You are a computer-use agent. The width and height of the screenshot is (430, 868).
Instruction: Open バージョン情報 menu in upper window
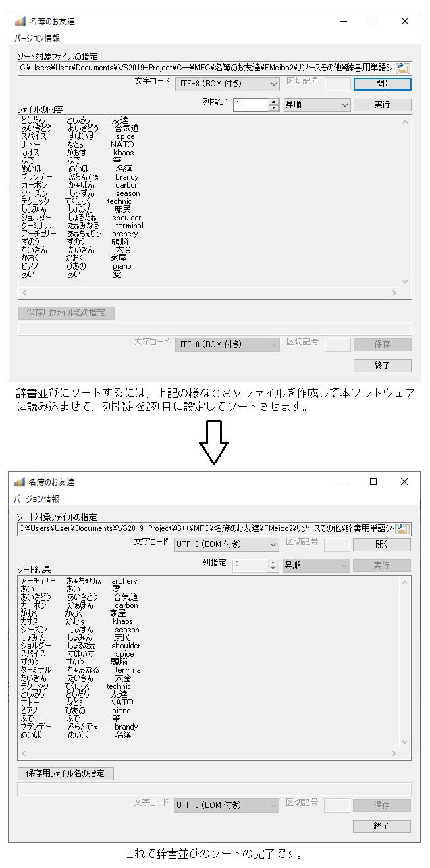tap(37, 39)
